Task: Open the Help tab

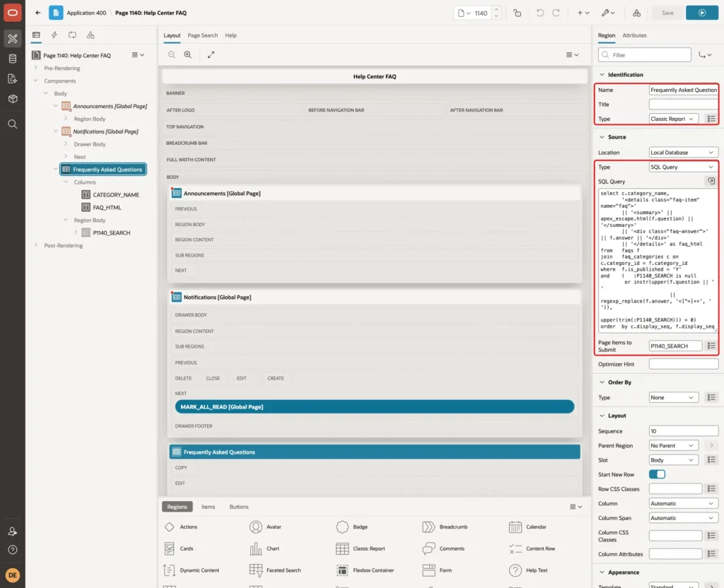Action: tap(231, 35)
